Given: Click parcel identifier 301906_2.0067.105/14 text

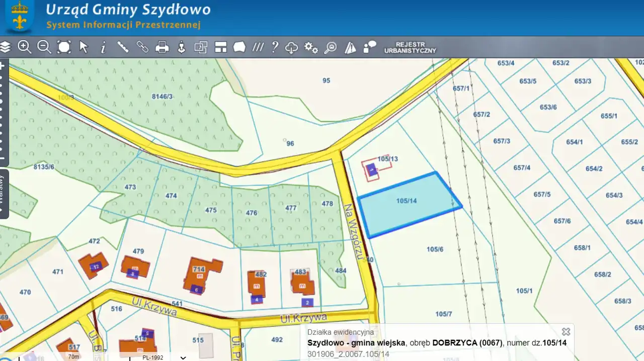Looking at the screenshot, I should (x=348, y=354).
